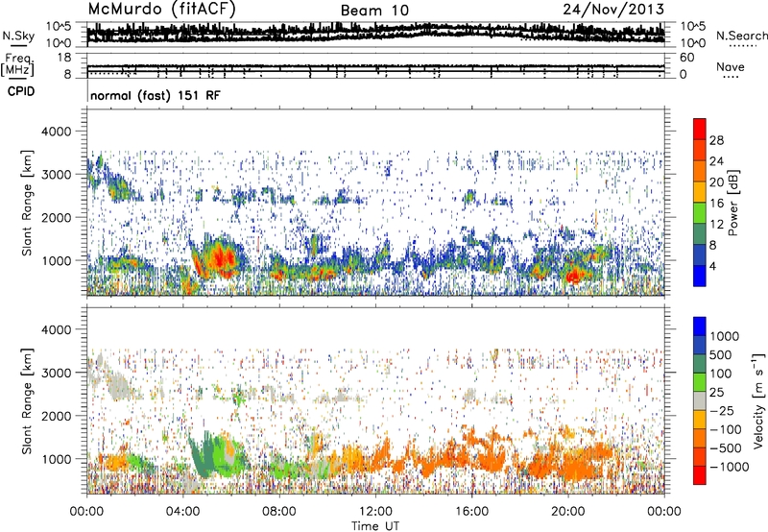Select the Freq. [MHz] axis label
This screenshot has height=532, width=768.
coord(17,64)
